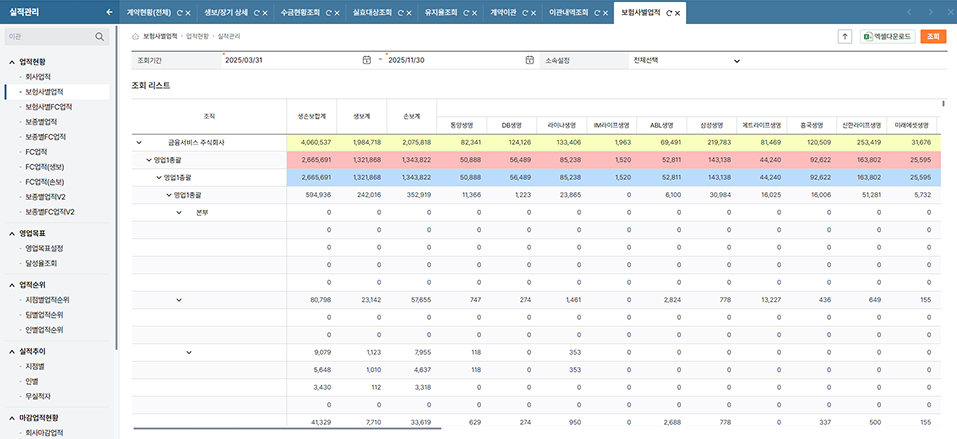Click the sidebar search magnifier icon

click(x=100, y=37)
